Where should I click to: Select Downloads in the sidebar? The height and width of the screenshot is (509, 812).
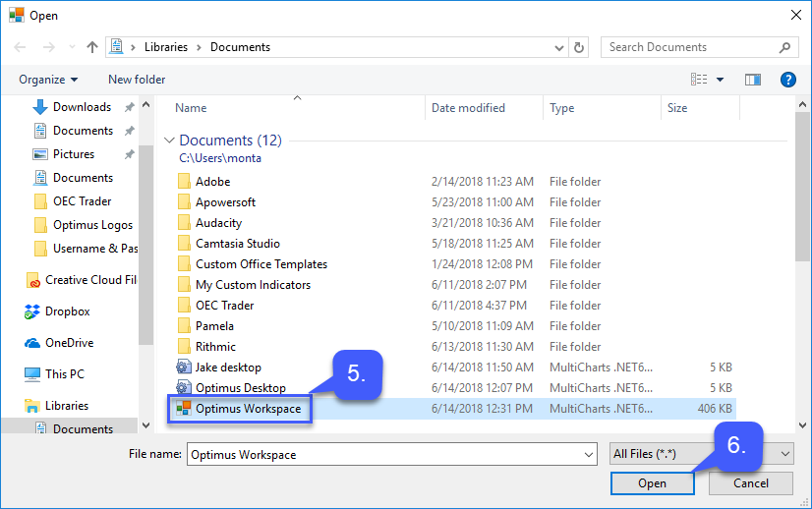click(83, 107)
